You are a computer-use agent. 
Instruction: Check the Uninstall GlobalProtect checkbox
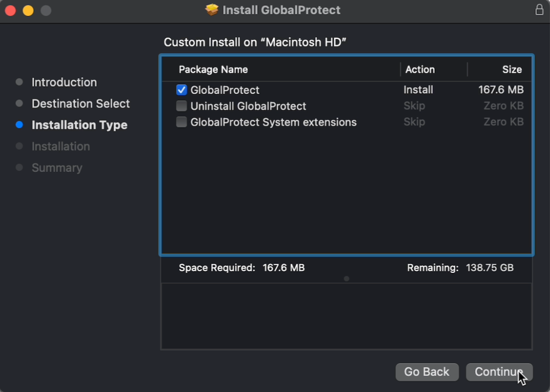click(x=181, y=106)
